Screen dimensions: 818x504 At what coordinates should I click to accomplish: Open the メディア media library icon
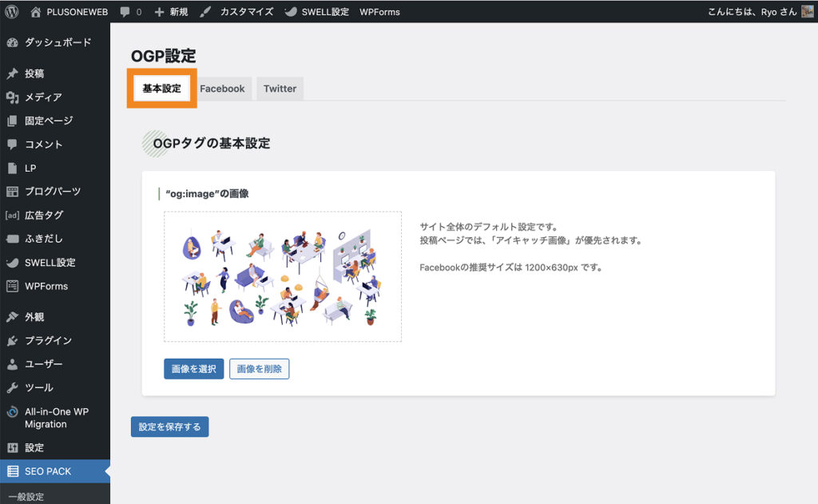[x=12, y=97]
